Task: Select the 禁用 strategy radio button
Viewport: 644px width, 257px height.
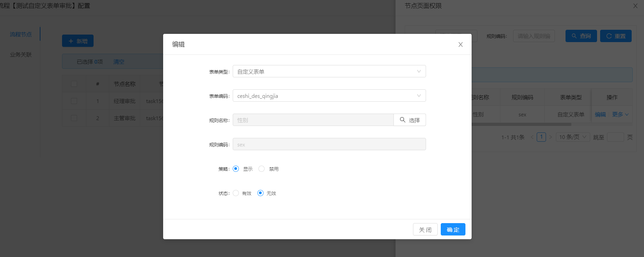Action: (262, 169)
